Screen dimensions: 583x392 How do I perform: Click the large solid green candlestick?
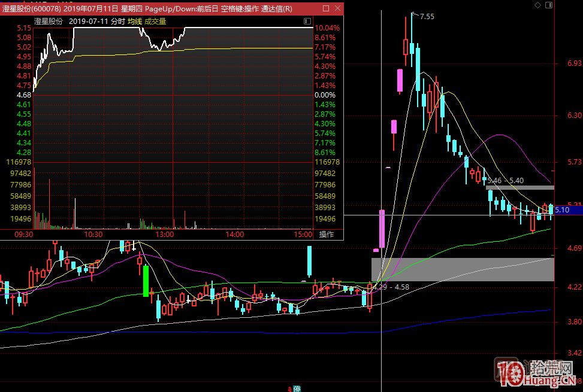[x=145, y=281]
